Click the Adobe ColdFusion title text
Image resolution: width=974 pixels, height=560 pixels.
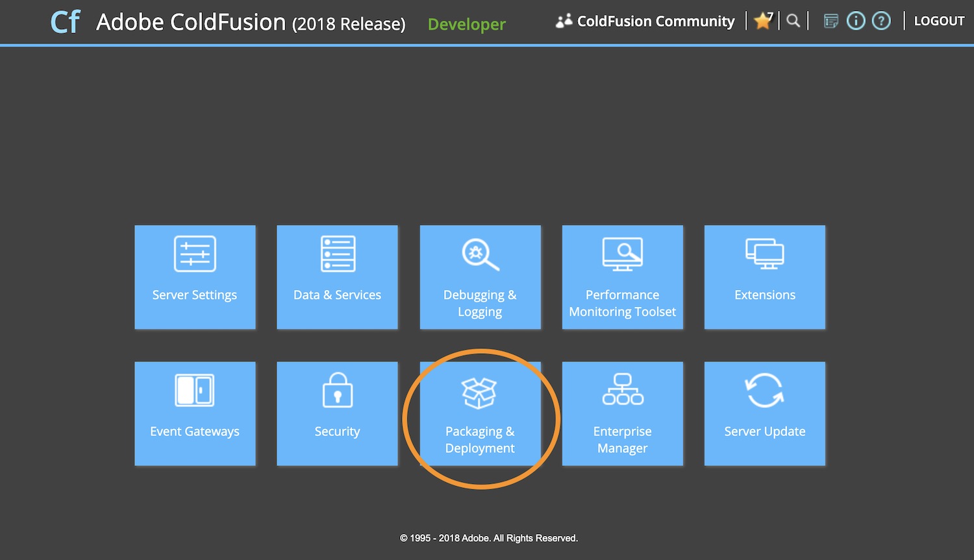[251, 23]
